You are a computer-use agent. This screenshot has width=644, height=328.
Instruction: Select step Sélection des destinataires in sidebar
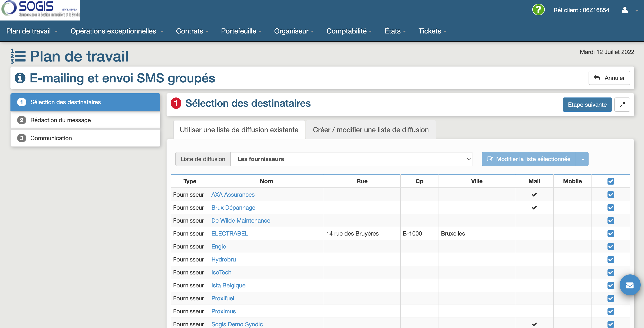point(85,102)
